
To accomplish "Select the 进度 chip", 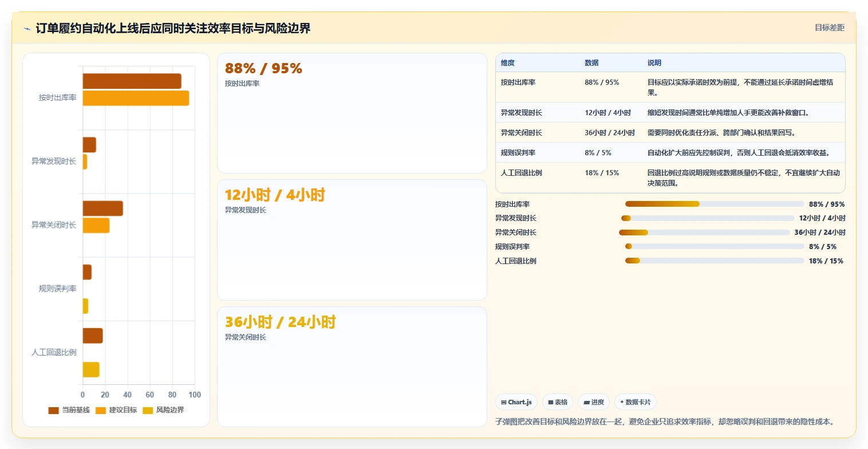I will [594, 402].
